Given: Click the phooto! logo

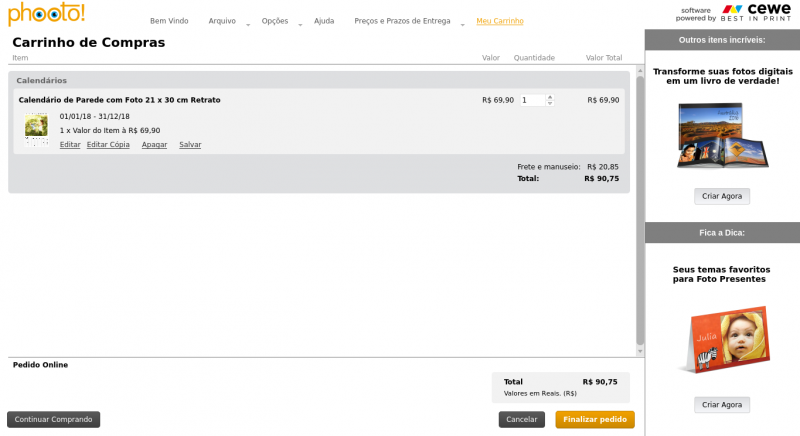Looking at the screenshot, I should click(x=46, y=14).
